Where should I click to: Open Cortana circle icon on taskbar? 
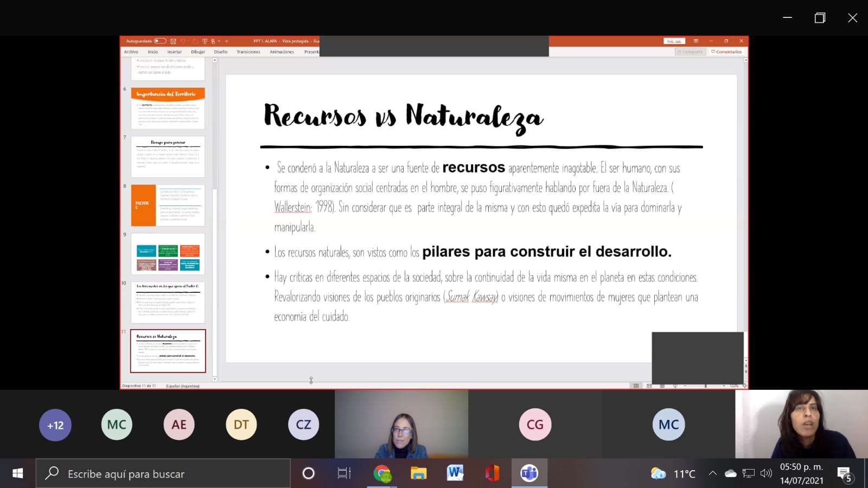[x=309, y=473]
